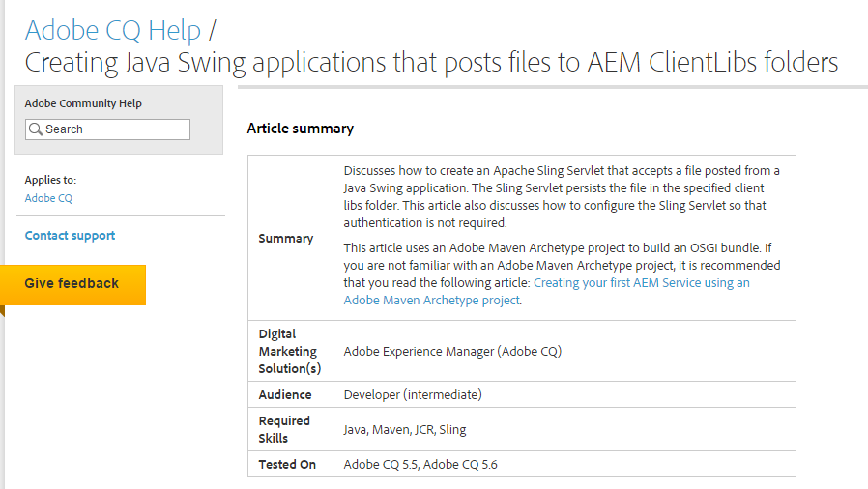Click the Digital Marketing Solution(s) label
The height and width of the screenshot is (489, 868).
click(290, 351)
